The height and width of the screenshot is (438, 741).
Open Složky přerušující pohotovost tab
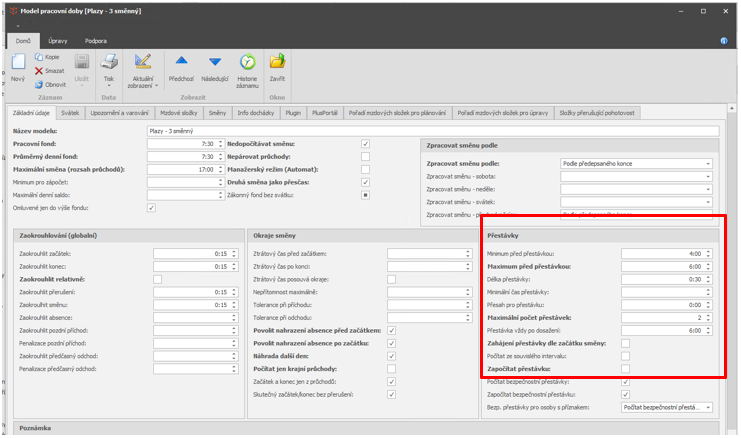(x=597, y=113)
